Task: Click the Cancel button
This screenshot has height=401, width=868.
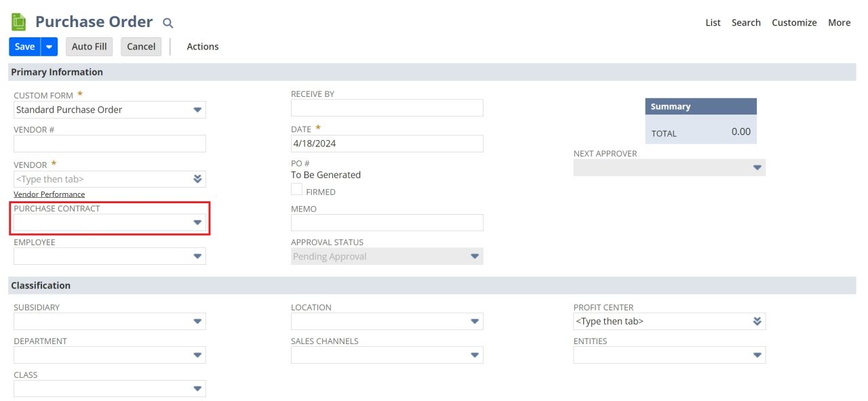Action: pyautogui.click(x=141, y=46)
